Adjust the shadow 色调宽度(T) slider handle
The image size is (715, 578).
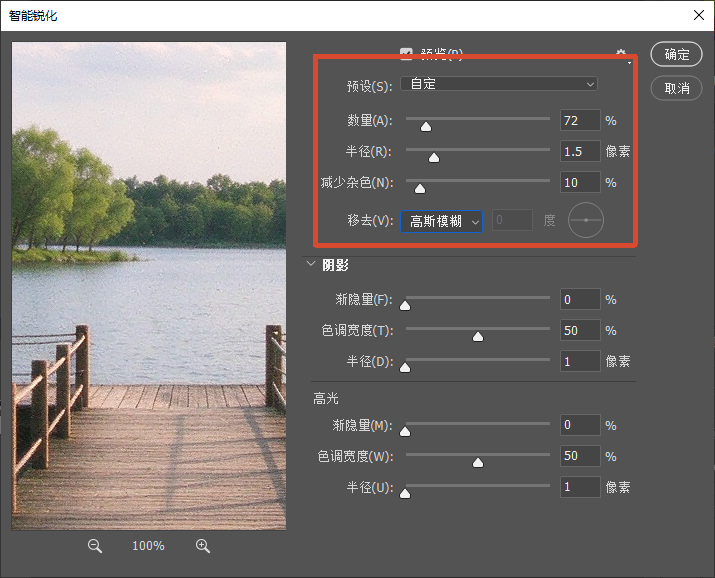point(478,336)
